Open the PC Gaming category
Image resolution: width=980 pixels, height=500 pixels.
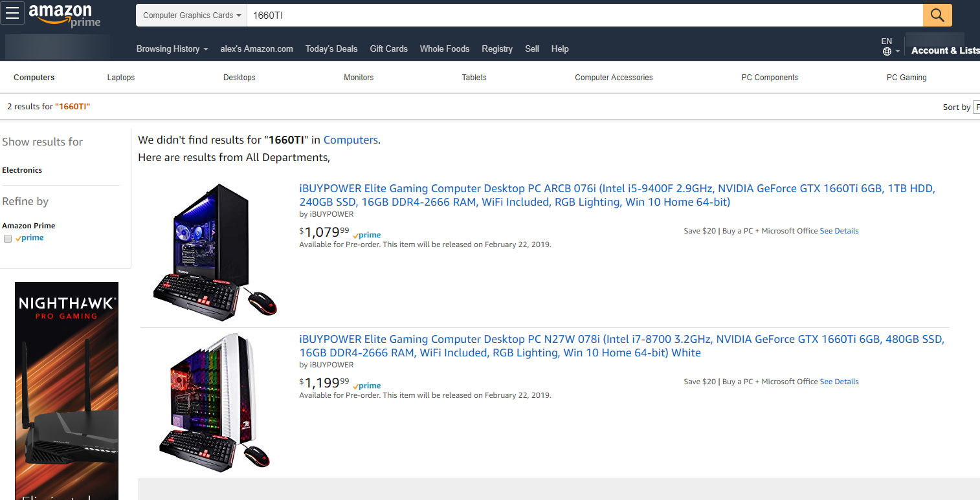click(906, 78)
